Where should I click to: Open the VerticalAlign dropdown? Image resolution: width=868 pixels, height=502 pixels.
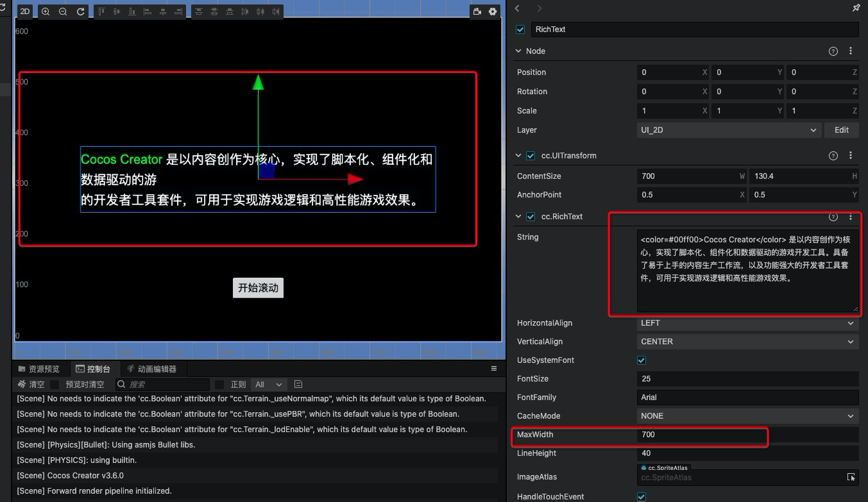tap(747, 342)
